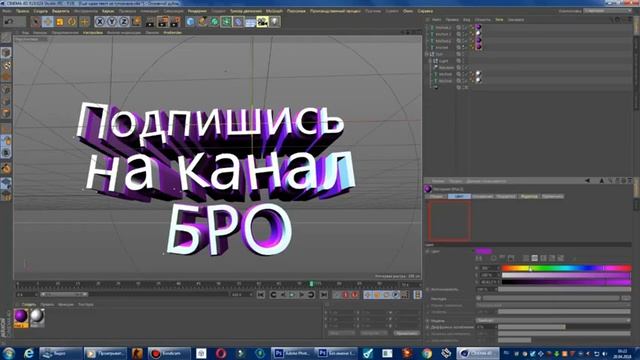This screenshot has height=360, width=640.
Task: Activate the Scale tool
Action: [x=60, y=22]
